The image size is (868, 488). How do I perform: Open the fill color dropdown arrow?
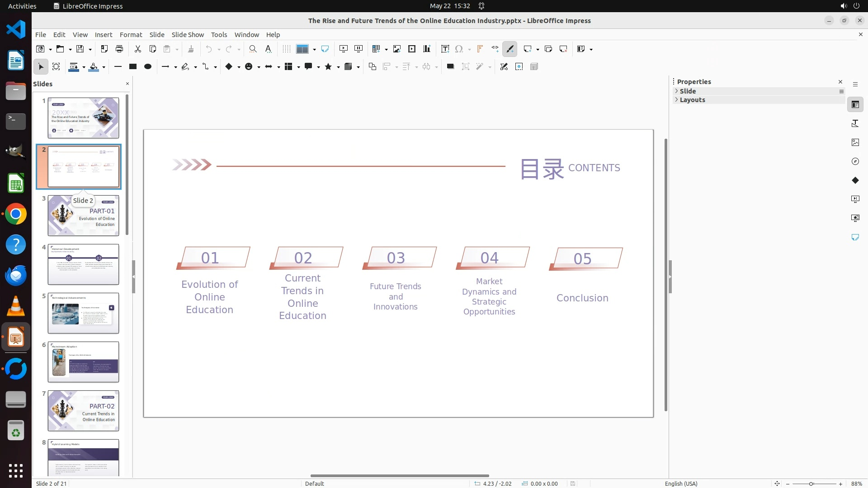[x=104, y=67]
